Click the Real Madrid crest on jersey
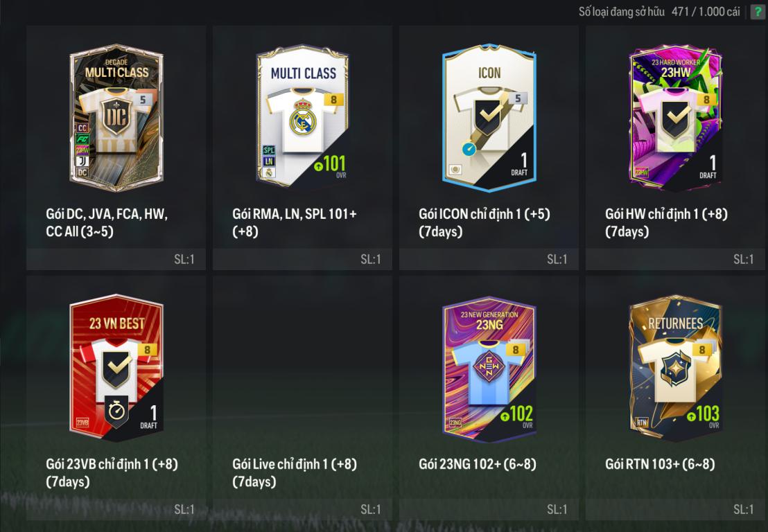The height and width of the screenshot is (532, 768). [x=303, y=118]
